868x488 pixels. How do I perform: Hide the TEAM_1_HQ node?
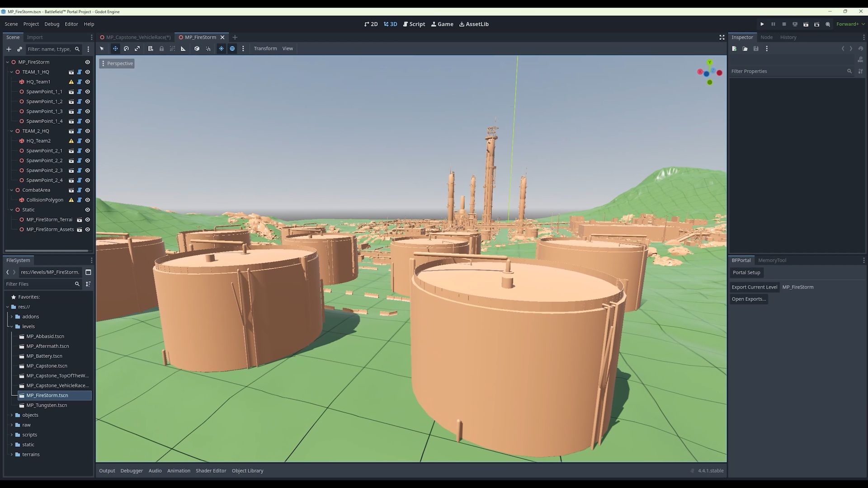click(x=88, y=72)
